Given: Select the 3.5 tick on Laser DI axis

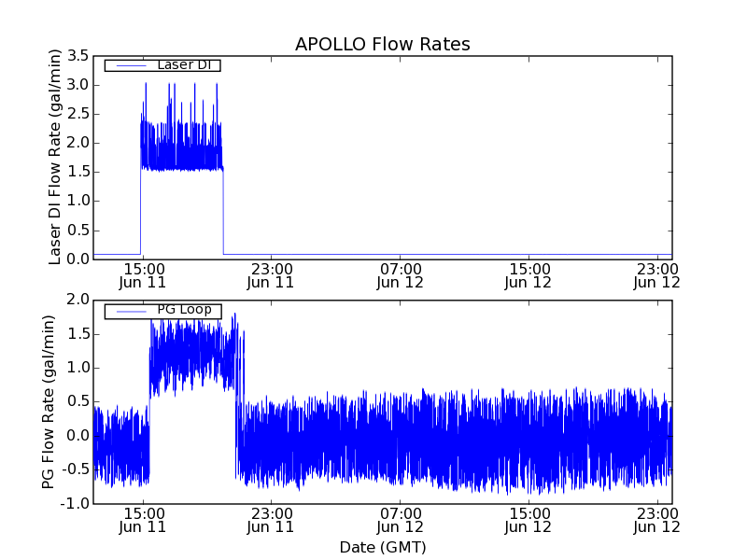Looking at the screenshot, I should [x=78, y=55].
